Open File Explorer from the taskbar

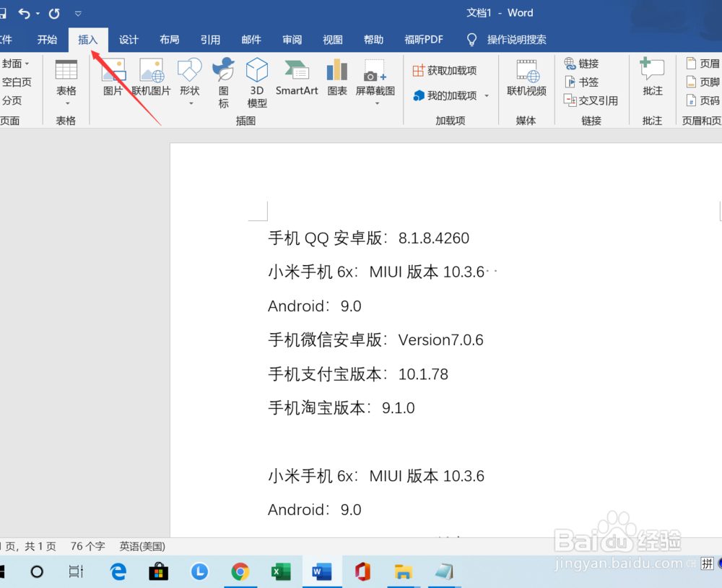(403, 572)
